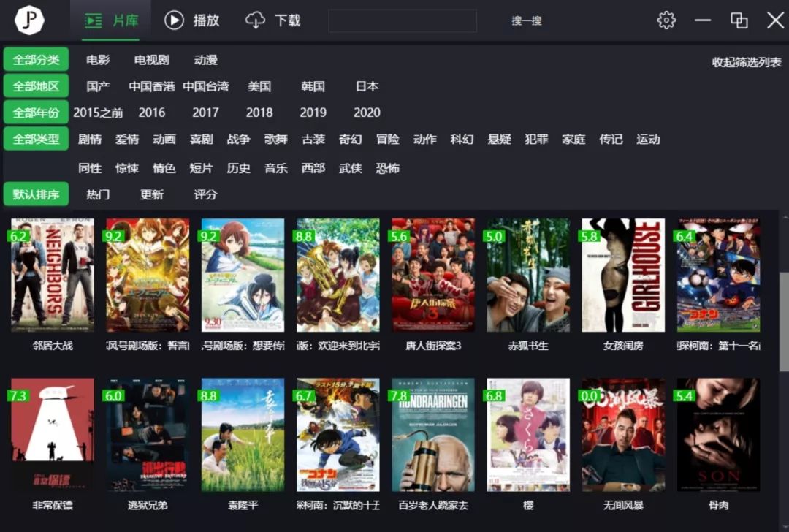
Task: Filter region by 中国台湾
Action: (x=205, y=86)
